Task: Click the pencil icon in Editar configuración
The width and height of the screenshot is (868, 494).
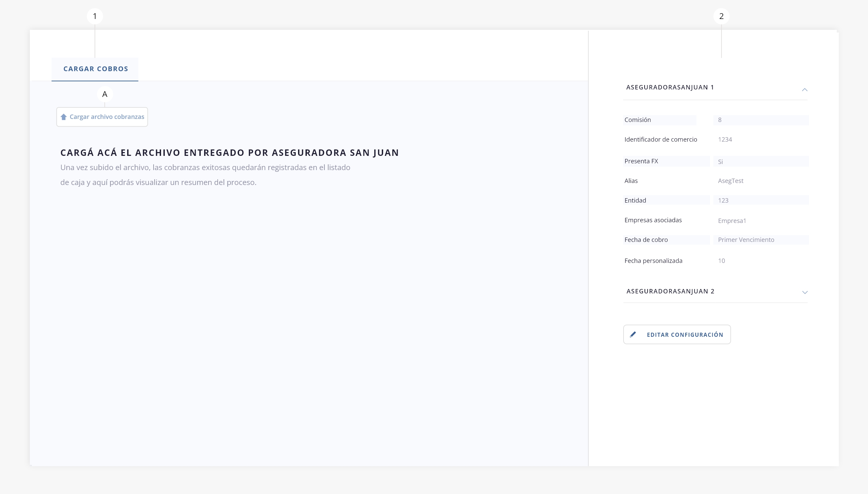Action: point(633,334)
